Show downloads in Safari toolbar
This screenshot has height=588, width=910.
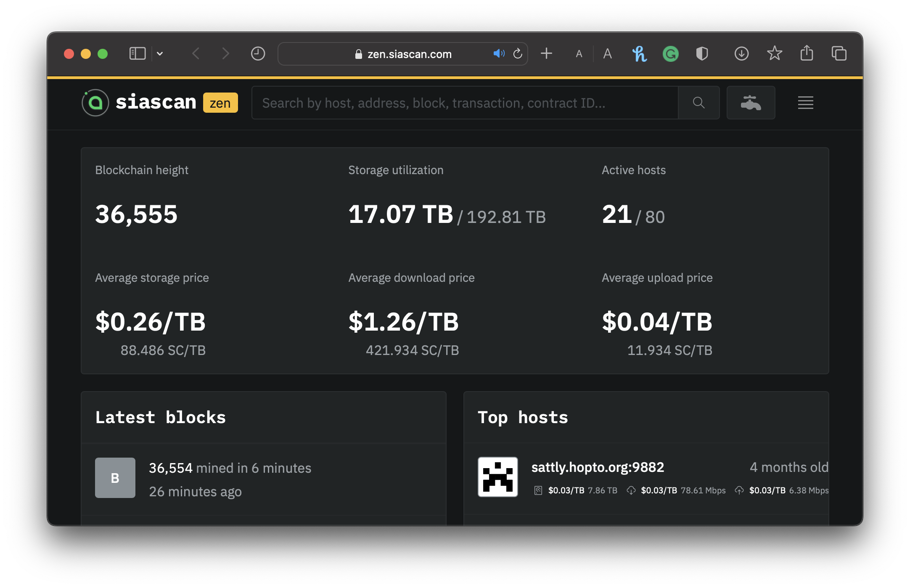coord(741,53)
